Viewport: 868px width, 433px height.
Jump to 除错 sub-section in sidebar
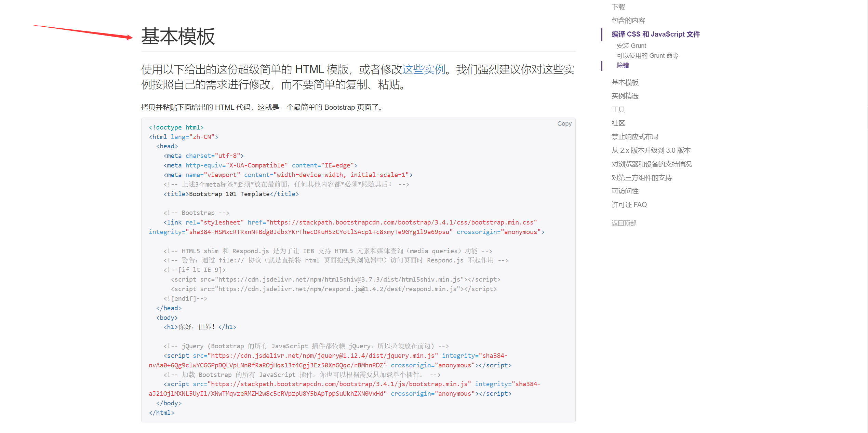tap(623, 65)
